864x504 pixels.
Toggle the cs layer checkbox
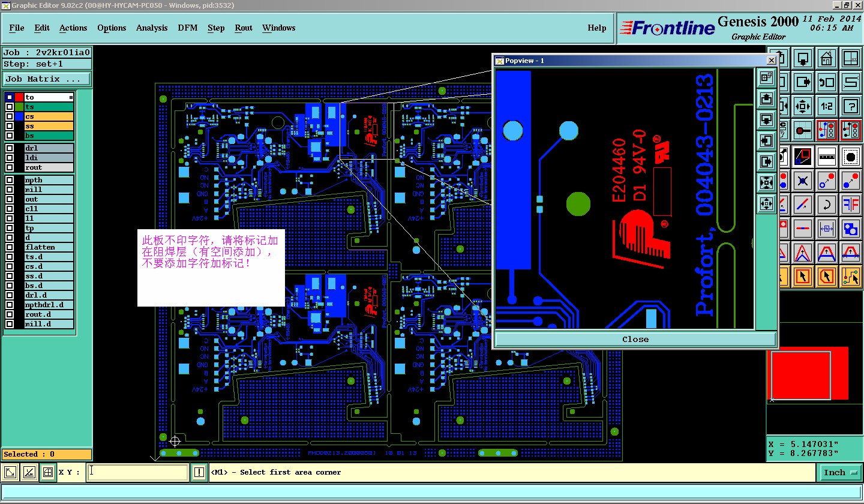(10, 116)
